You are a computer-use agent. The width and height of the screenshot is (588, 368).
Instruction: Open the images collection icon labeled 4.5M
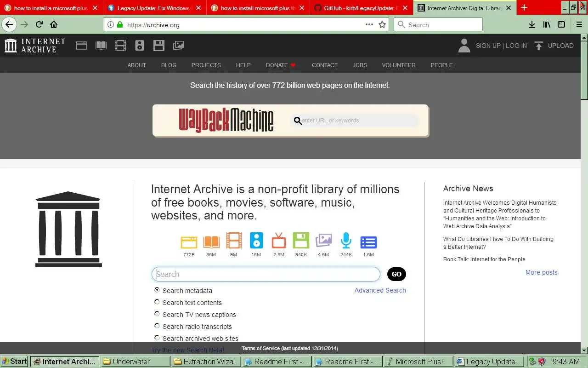point(323,241)
